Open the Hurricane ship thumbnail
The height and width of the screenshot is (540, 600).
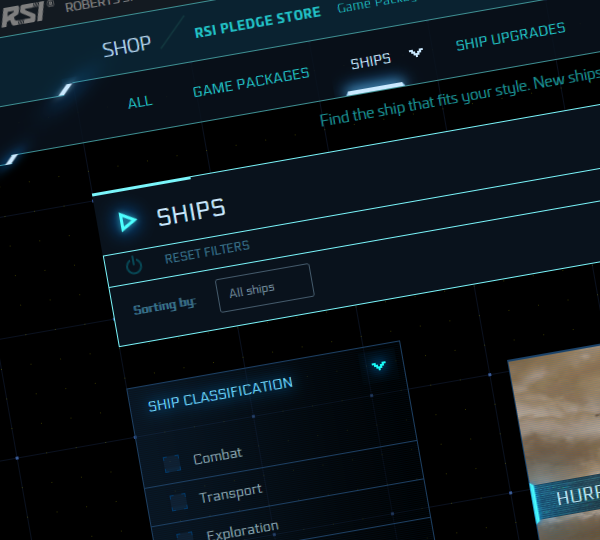(x=554, y=443)
